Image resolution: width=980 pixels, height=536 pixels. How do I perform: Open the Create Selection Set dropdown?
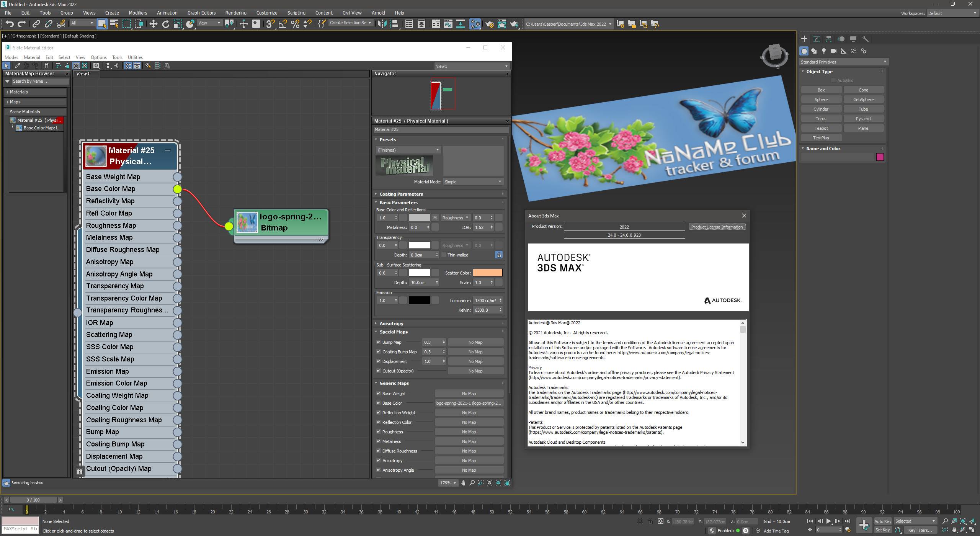(350, 23)
